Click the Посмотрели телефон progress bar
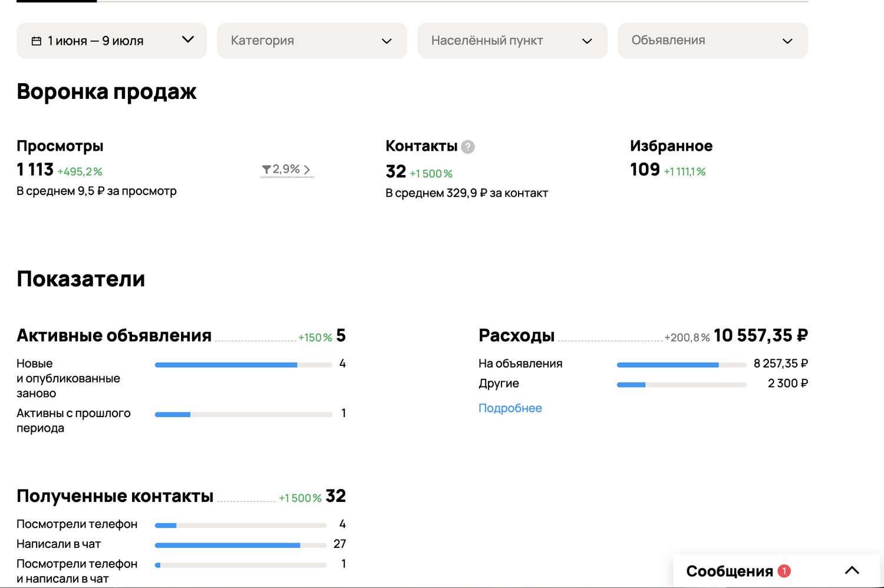Viewport: 884px width, 588px height. point(240,525)
